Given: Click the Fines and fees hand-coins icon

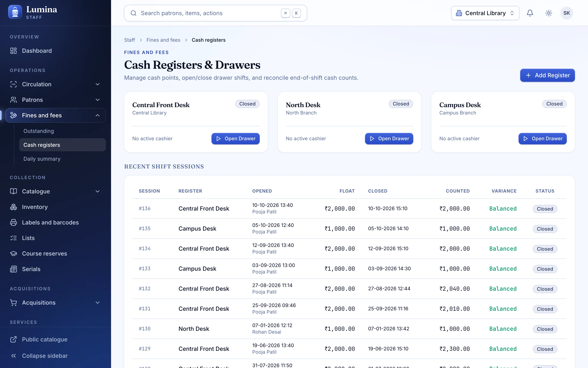Looking at the screenshot, I should [13, 115].
